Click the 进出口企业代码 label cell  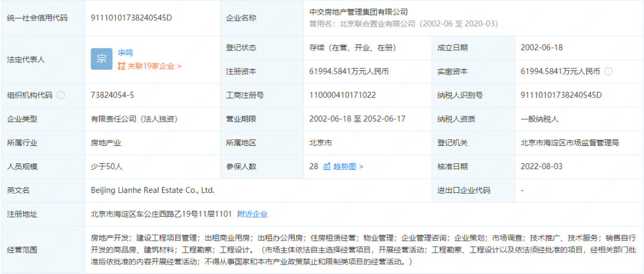pyautogui.click(x=473, y=191)
